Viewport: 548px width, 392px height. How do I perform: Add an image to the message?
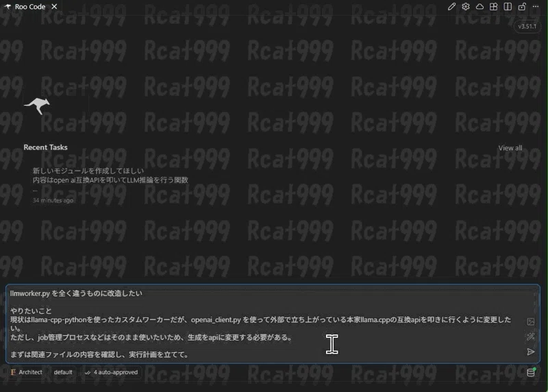click(530, 321)
